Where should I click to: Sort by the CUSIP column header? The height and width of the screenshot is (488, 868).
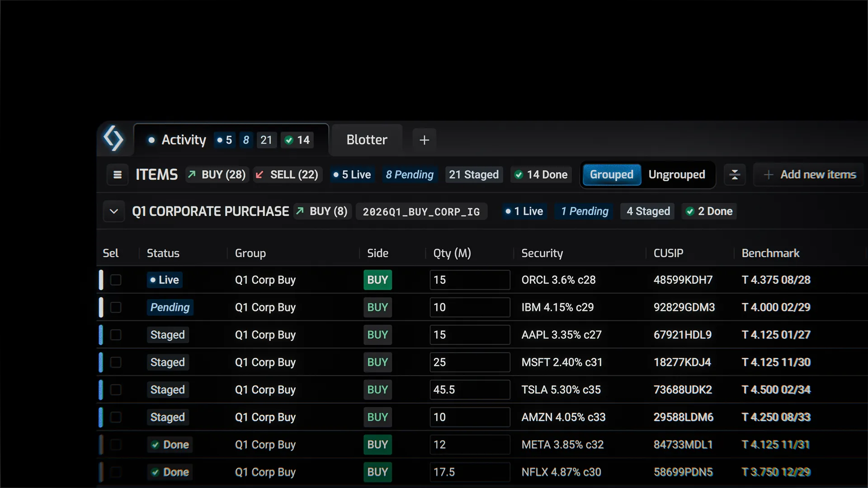668,253
